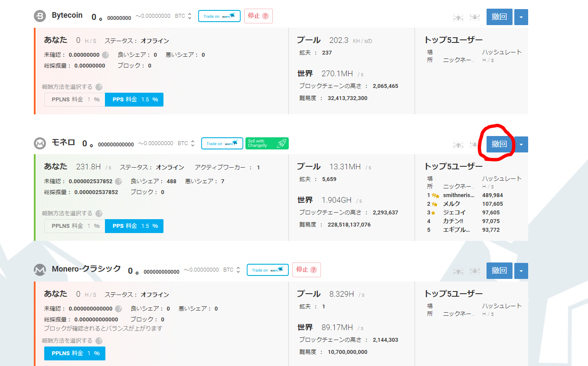This screenshot has height=366, width=588.
Task: Click the ブロックが確認されるとバランスが上がります notice
Action: click(103, 328)
